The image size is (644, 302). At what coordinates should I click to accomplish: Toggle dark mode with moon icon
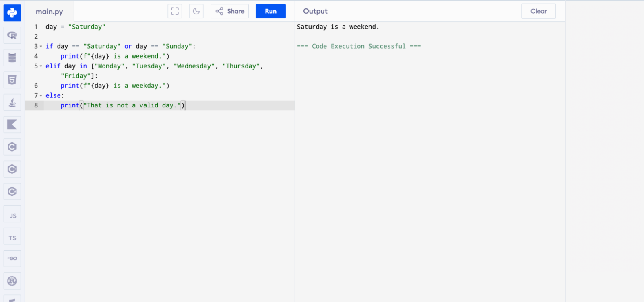pos(196,11)
